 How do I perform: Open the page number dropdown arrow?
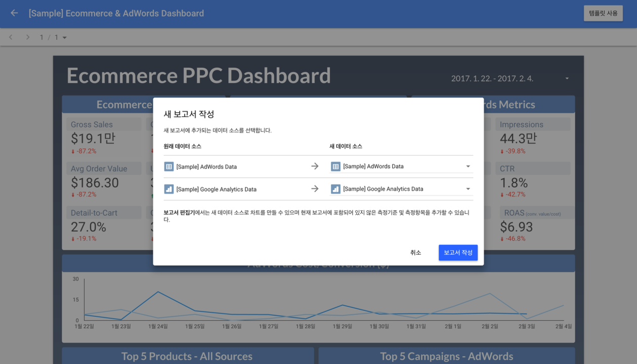pyautogui.click(x=64, y=37)
